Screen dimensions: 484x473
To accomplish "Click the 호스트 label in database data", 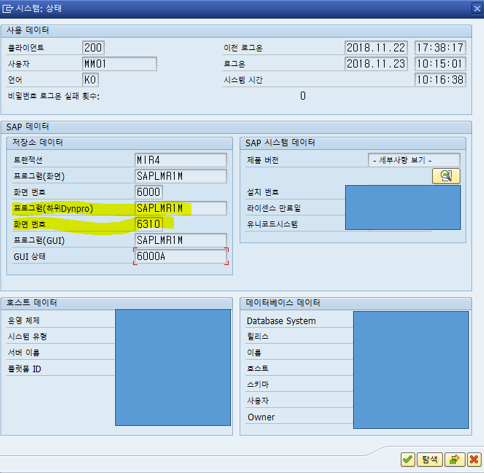I will pyautogui.click(x=257, y=368).
